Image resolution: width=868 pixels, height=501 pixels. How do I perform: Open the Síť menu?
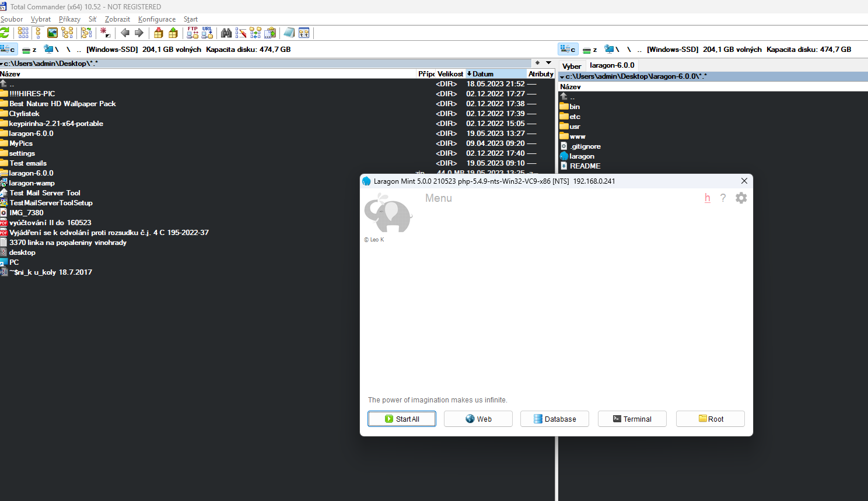tap(92, 19)
